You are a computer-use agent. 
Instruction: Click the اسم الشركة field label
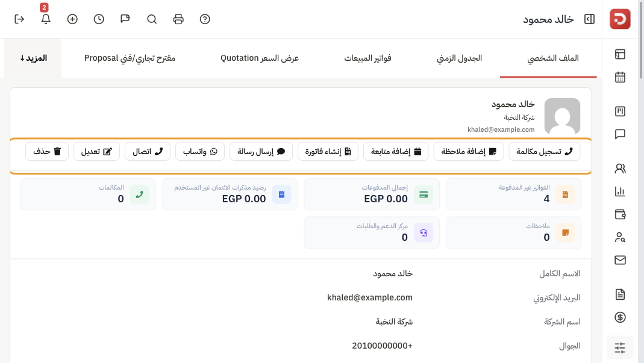click(562, 321)
